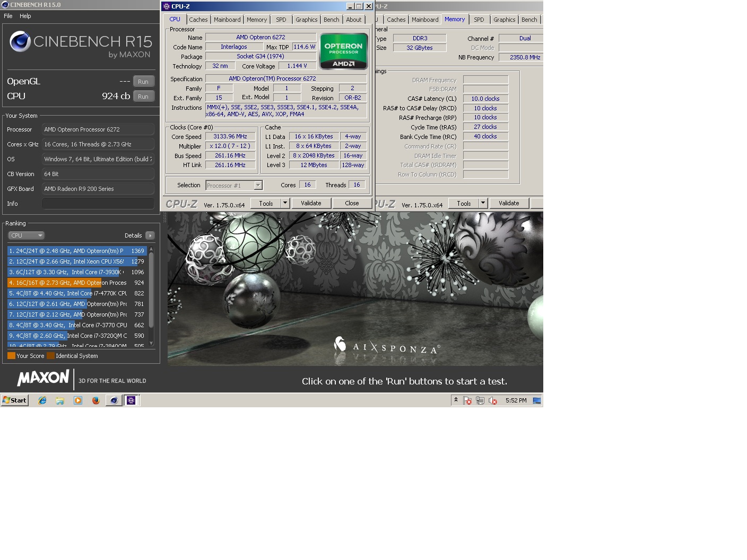Switch to CPU-Z taskbar icon
747x560 pixels.
[131, 400]
